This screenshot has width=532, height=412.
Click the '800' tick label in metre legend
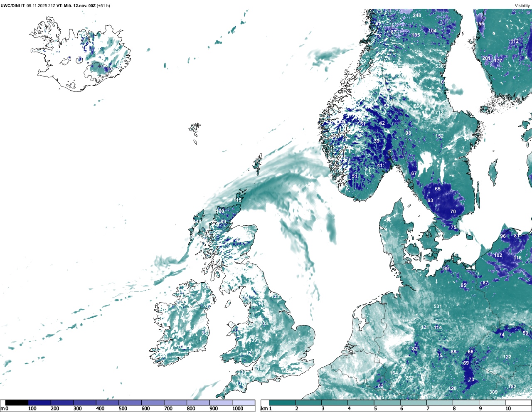pyautogui.click(x=191, y=409)
